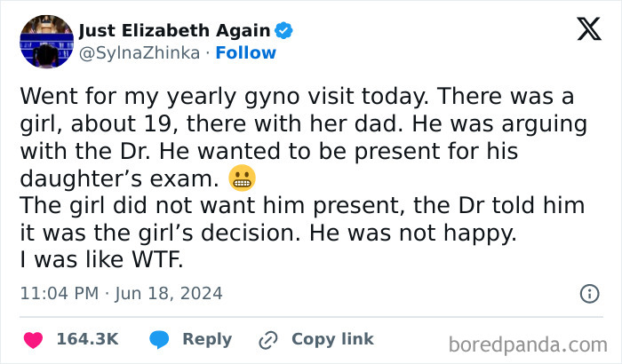Click the line starting "The girl did not want"
622x364 pixels.
302,206
